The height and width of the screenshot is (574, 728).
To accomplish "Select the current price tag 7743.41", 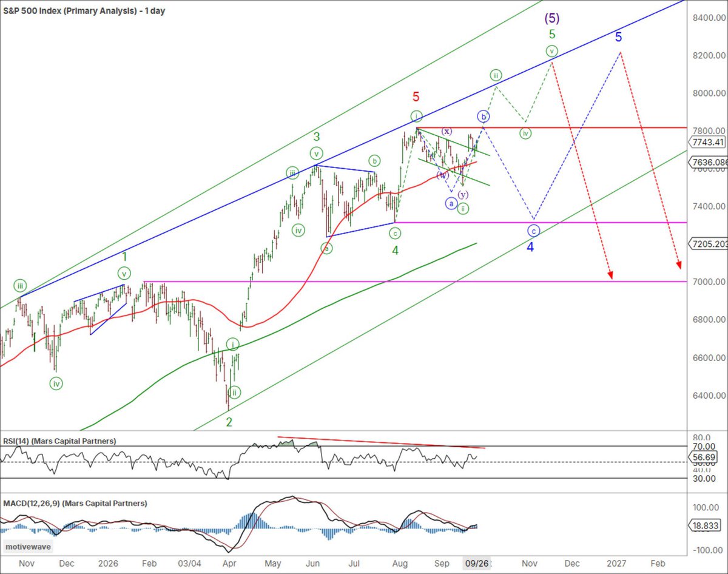I will (x=707, y=143).
